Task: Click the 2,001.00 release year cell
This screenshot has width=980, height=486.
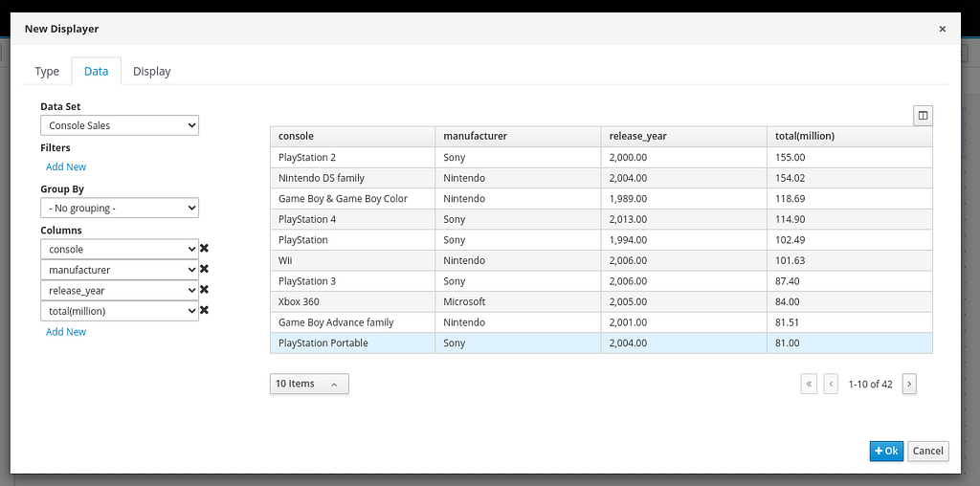Action: point(683,322)
